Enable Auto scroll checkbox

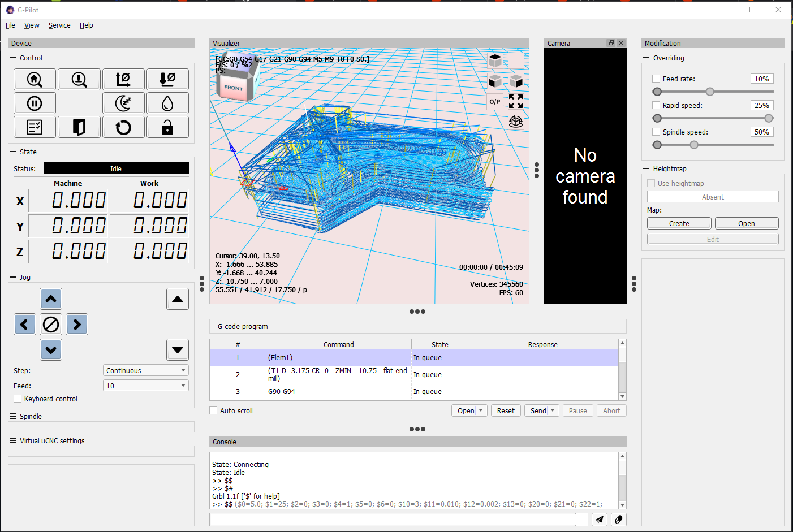(213, 411)
